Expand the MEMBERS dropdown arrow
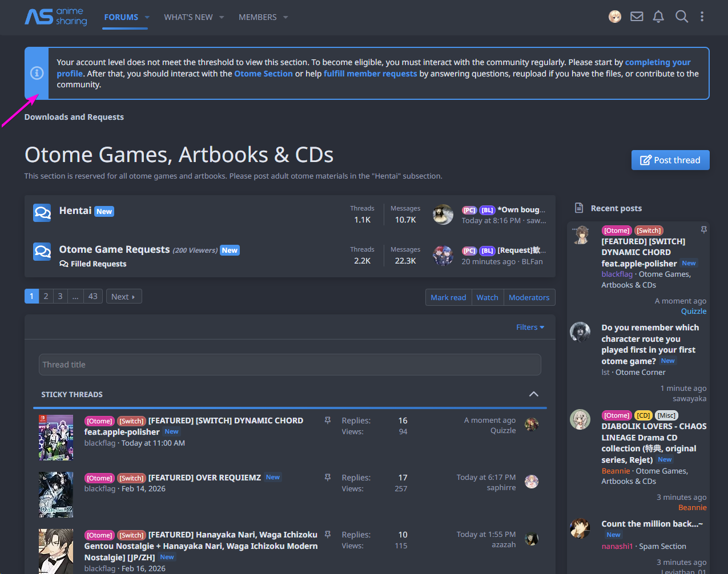This screenshot has width=728, height=574. click(285, 17)
